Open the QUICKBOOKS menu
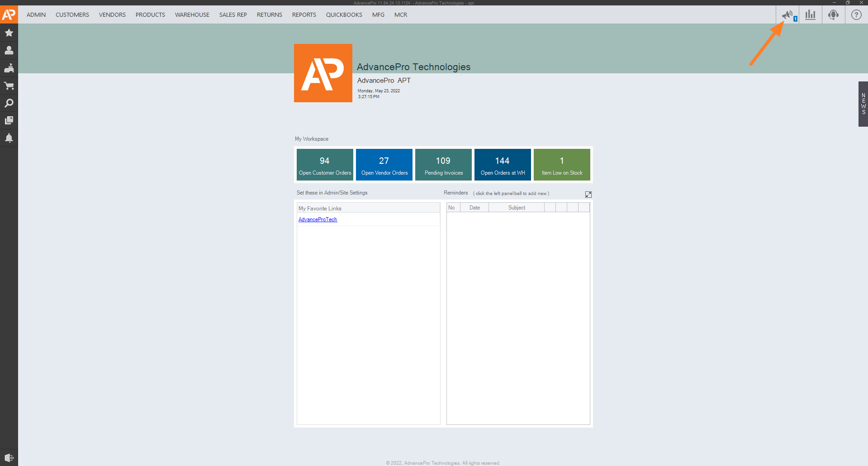 click(x=344, y=15)
